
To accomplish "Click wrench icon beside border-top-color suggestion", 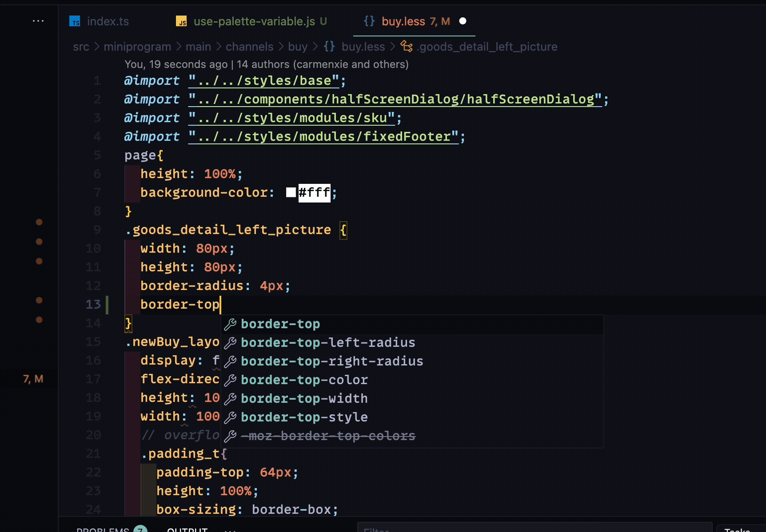I will pyautogui.click(x=230, y=380).
